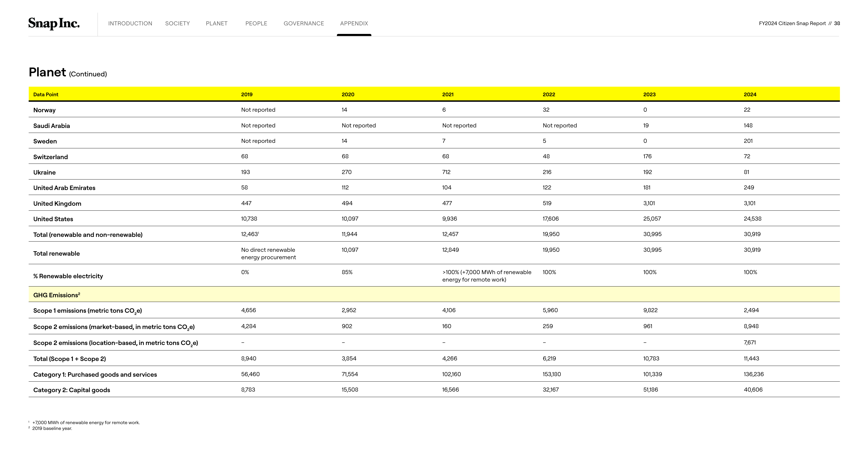
Task: Click 'No direct renewable energy procurement' cell
Action: pyautogui.click(x=268, y=253)
